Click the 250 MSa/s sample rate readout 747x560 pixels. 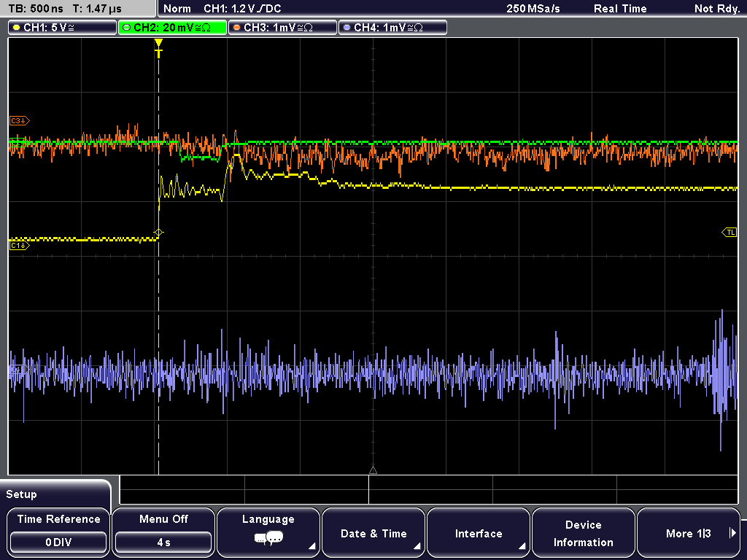[533, 9]
